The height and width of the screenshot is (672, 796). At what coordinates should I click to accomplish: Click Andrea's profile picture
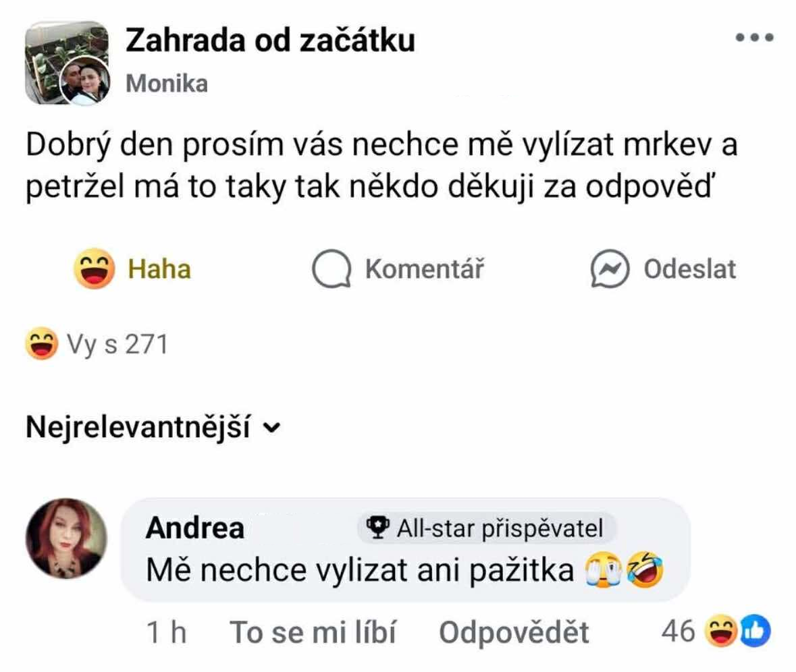[x=66, y=538]
